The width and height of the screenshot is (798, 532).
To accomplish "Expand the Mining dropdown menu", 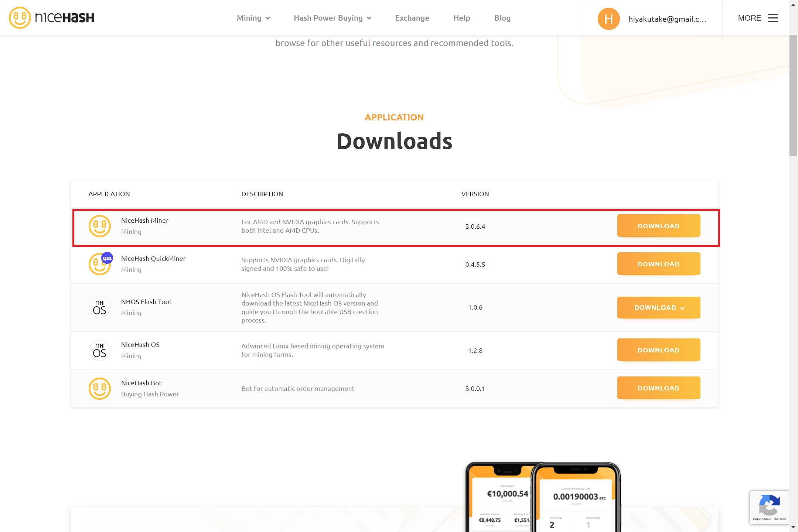I will tap(253, 18).
